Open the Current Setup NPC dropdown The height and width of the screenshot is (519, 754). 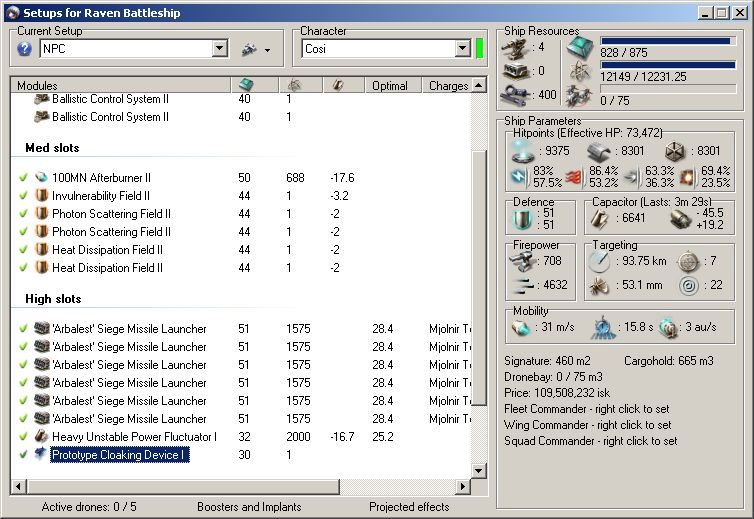tap(220, 49)
